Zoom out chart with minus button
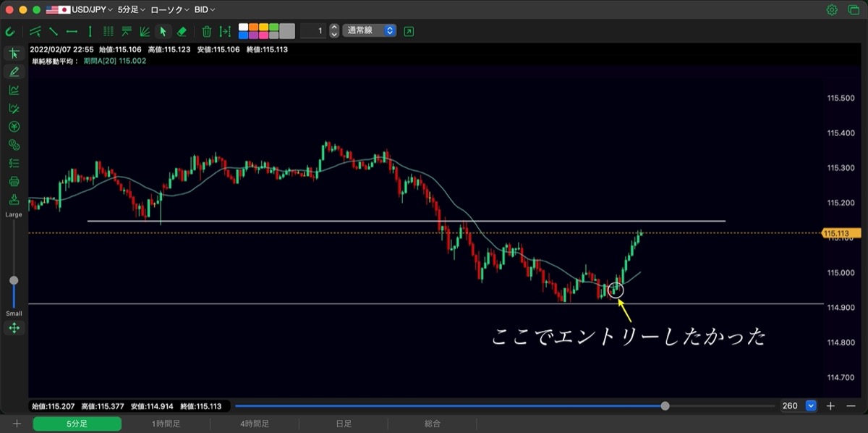The image size is (868, 433). (x=851, y=406)
